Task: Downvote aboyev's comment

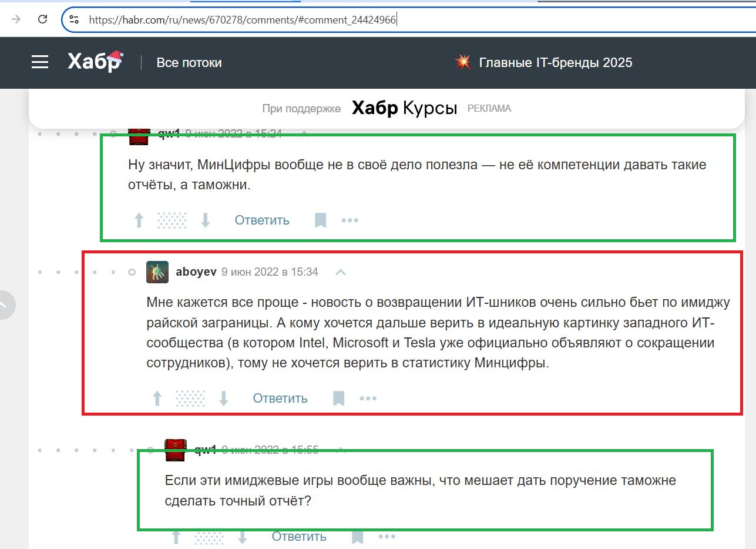Action: point(223,398)
